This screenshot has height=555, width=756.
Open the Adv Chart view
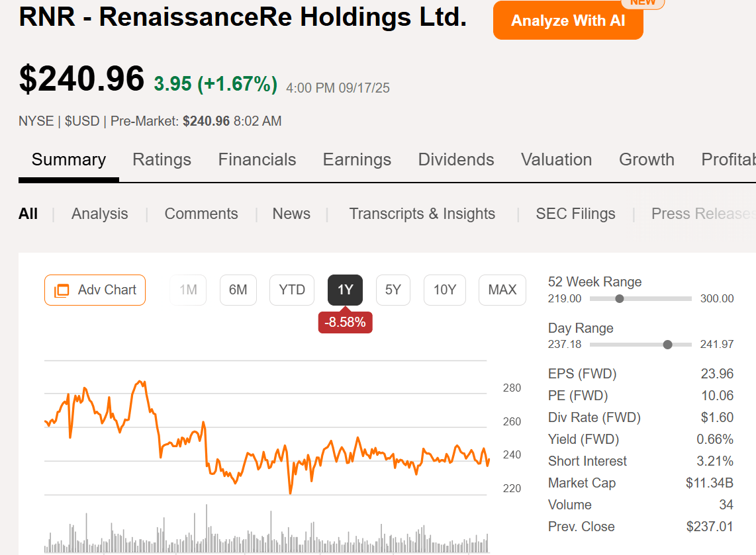coord(95,290)
